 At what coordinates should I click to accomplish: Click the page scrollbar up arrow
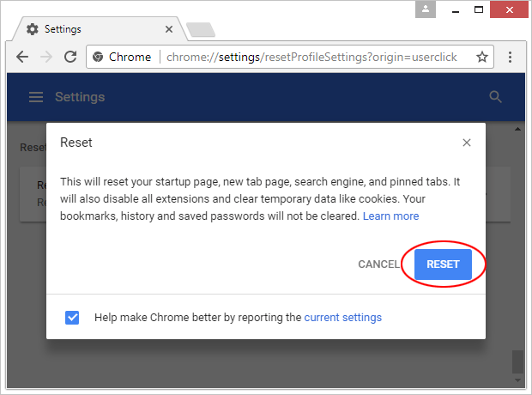(x=517, y=129)
